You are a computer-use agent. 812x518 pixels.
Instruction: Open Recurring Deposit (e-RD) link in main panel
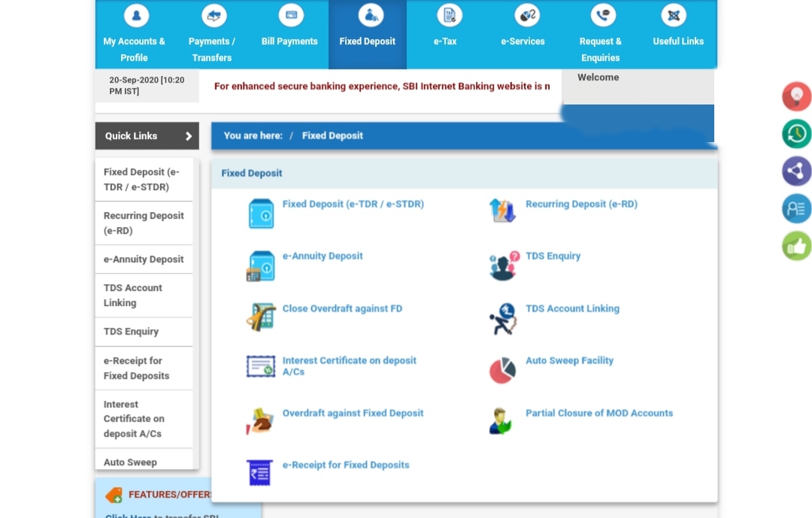coord(581,204)
